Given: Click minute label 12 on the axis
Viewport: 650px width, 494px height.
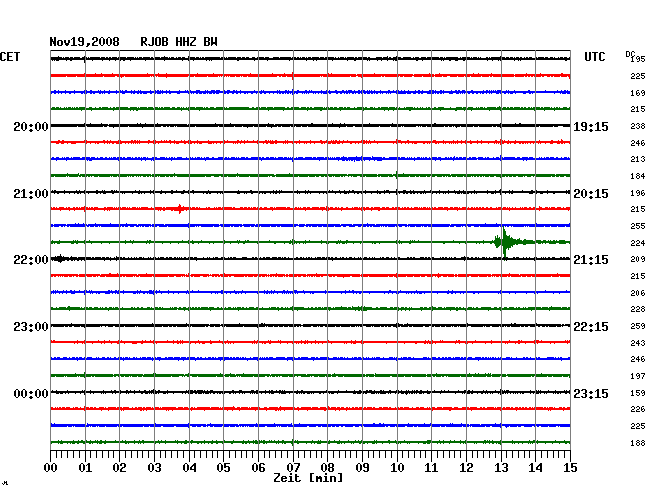Looking at the screenshot, I should [x=466, y=467].
